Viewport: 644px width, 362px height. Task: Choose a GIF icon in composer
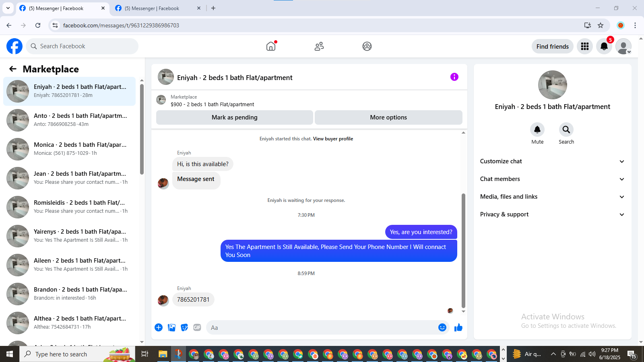click(x=197, y=327)
